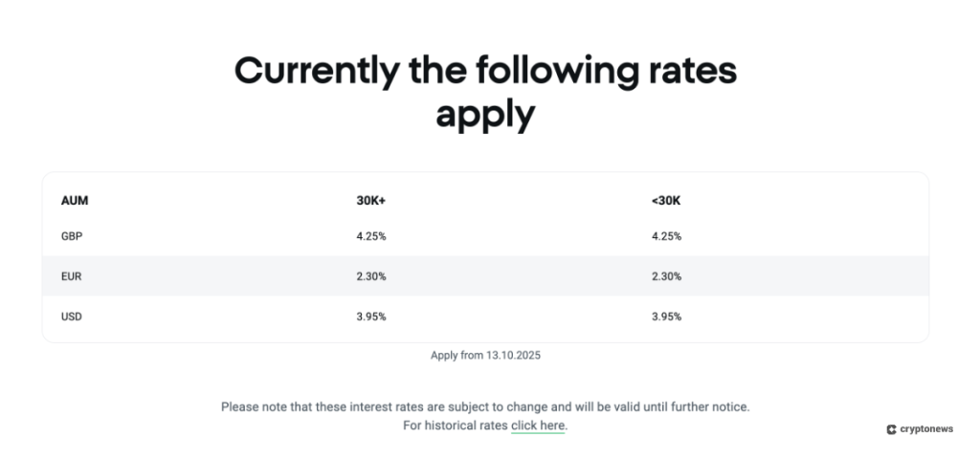Click the <30K column header
This screenshot has height=459, width=980.
pos(665,201)
